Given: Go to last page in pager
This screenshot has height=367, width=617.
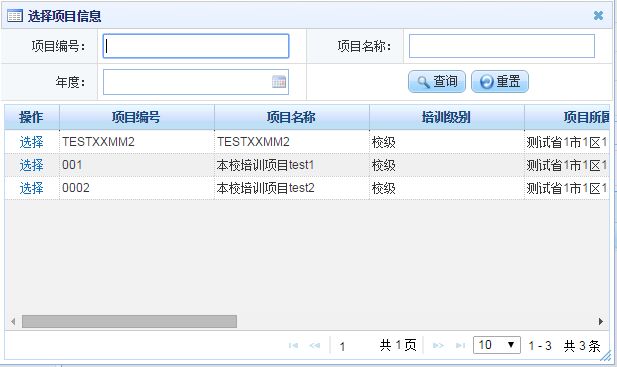Looking at the screenshot, I should click(460, 345).
